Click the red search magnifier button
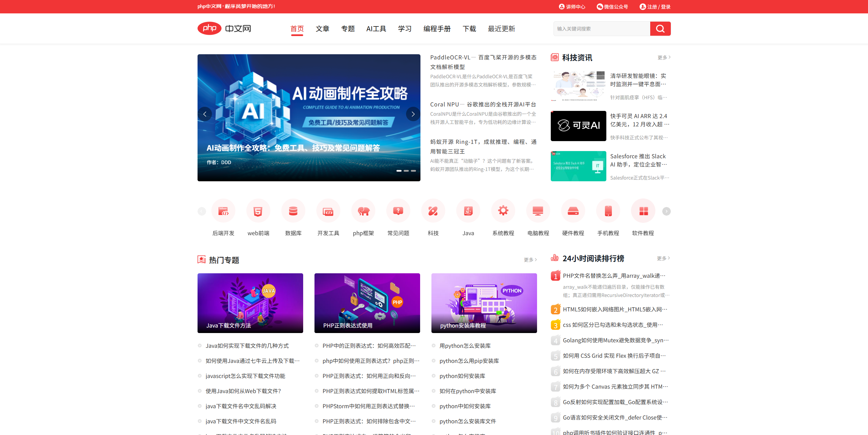This screenshot has height=435, width=868. (x=660, y=28)
